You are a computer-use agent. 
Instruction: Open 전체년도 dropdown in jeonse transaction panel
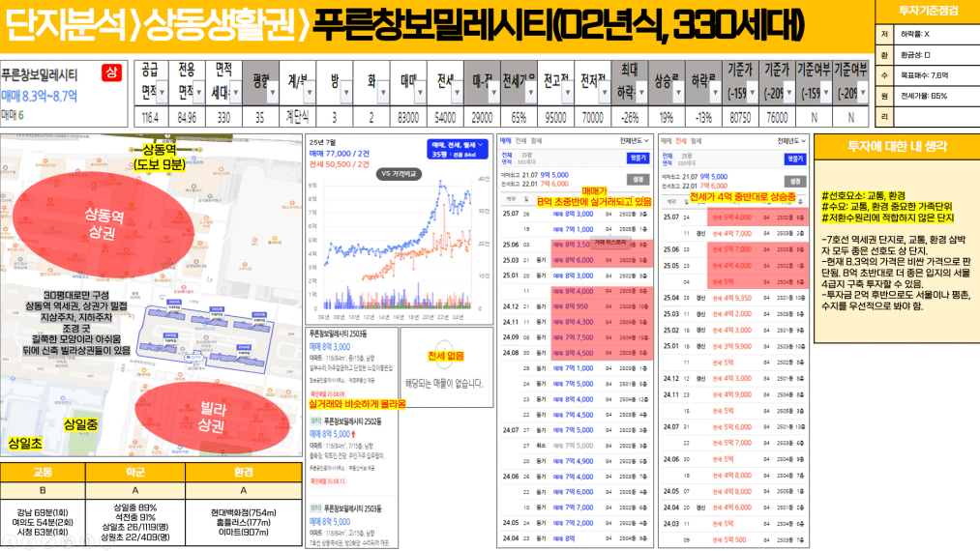pos(791,140)
